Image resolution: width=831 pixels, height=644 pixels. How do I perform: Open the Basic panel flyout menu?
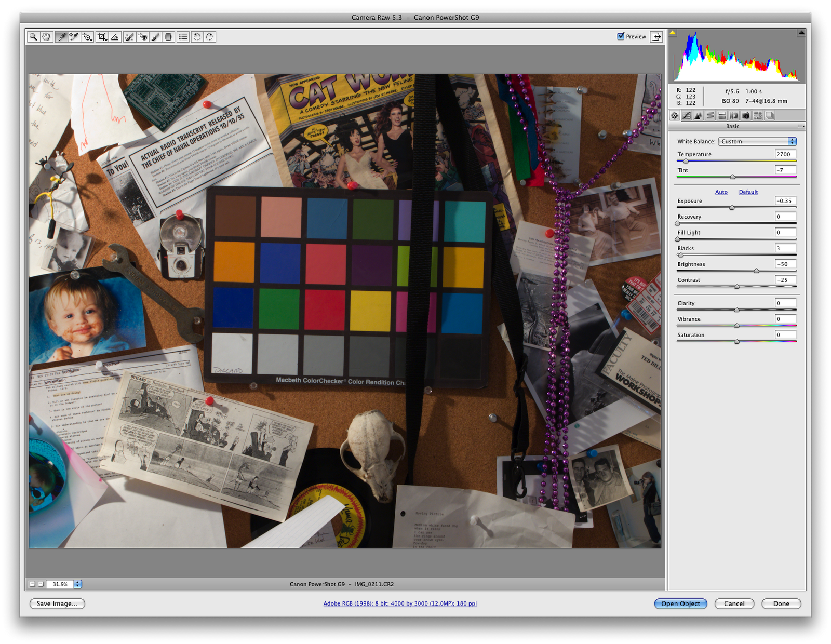(801, 126)
